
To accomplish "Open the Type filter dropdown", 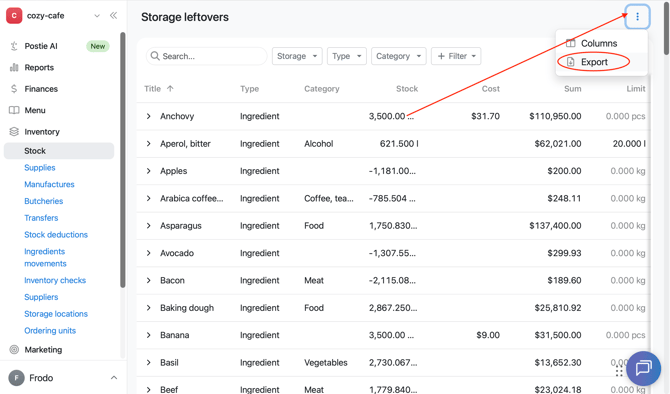I will pyautogui.click(x=347, y=56).
